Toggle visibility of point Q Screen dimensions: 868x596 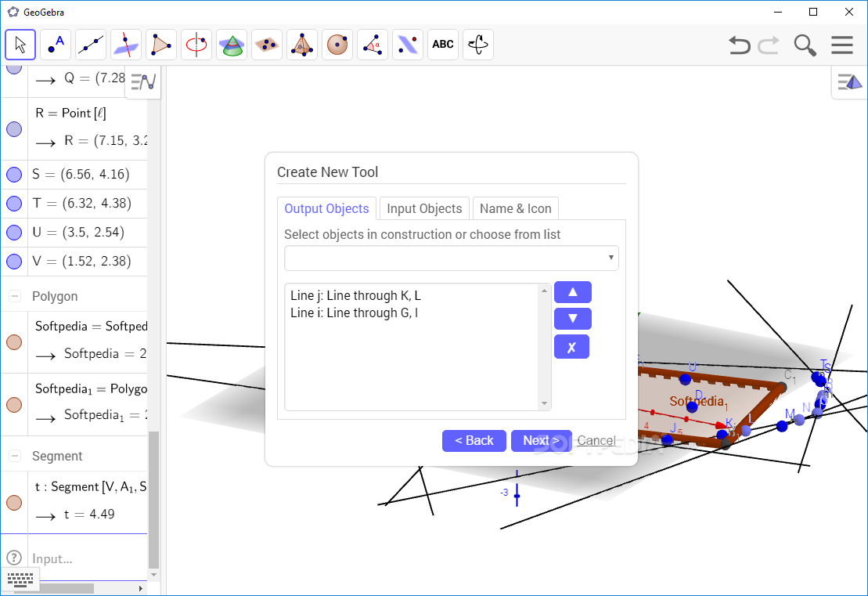[x=14, y=69]
